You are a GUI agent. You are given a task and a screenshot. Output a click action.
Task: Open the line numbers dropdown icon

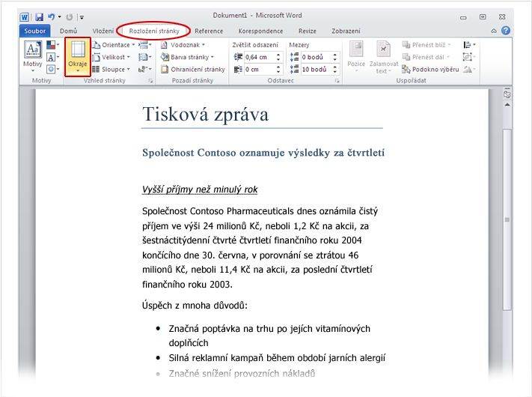145,57
